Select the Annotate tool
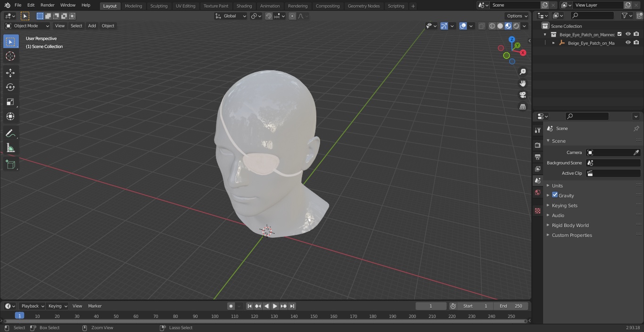The width and height of the screenshot is (644, 332). (x=10, y=133)
